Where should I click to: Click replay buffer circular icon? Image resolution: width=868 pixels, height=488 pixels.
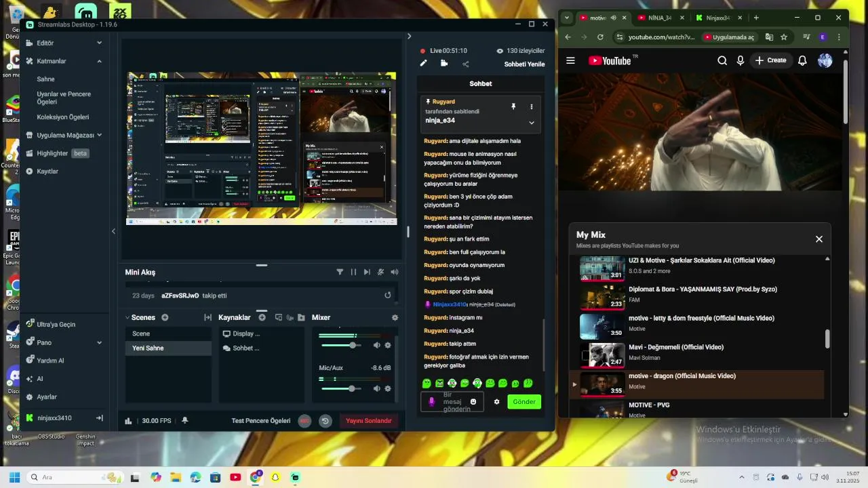[x=325, y=421]
